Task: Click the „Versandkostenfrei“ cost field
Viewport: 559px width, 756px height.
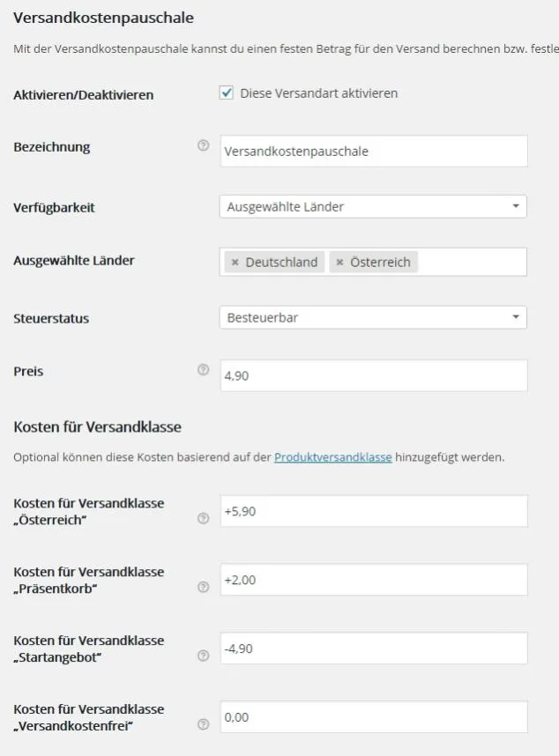Action: [x=374, y=717]
